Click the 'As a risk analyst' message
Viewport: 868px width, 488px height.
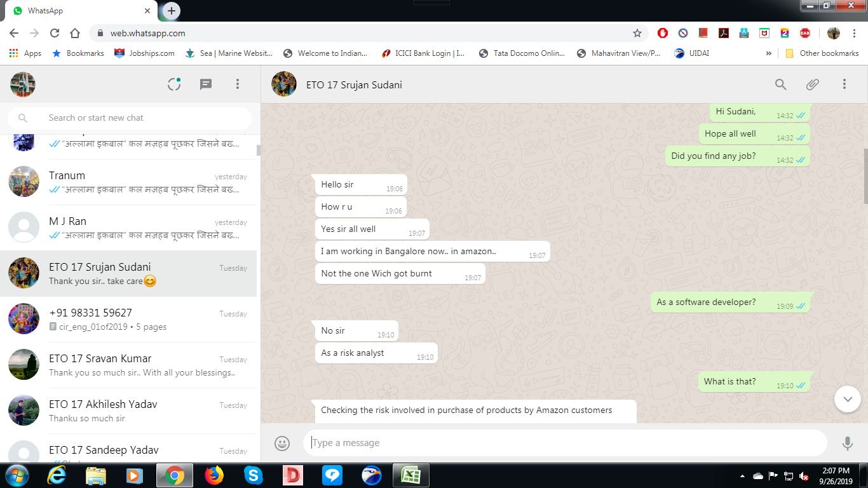coord(376,353)
